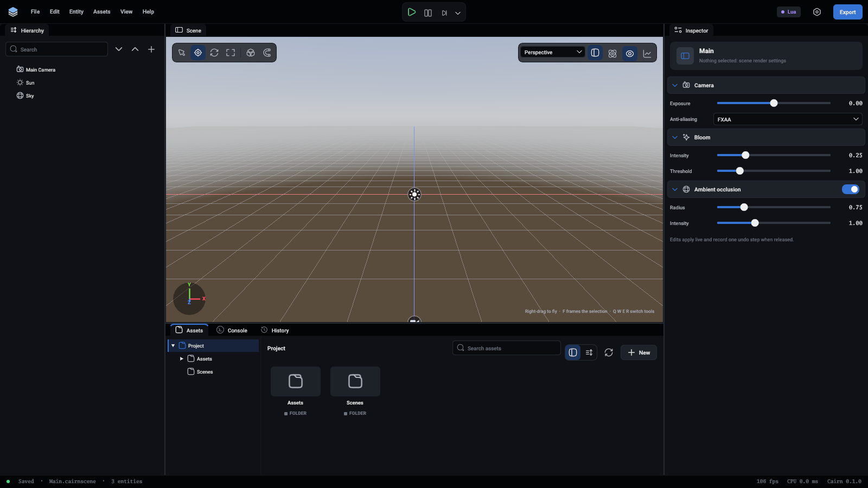Collapse the Camera section
Viewport: 868px width, 488px height.
[675, 85]
